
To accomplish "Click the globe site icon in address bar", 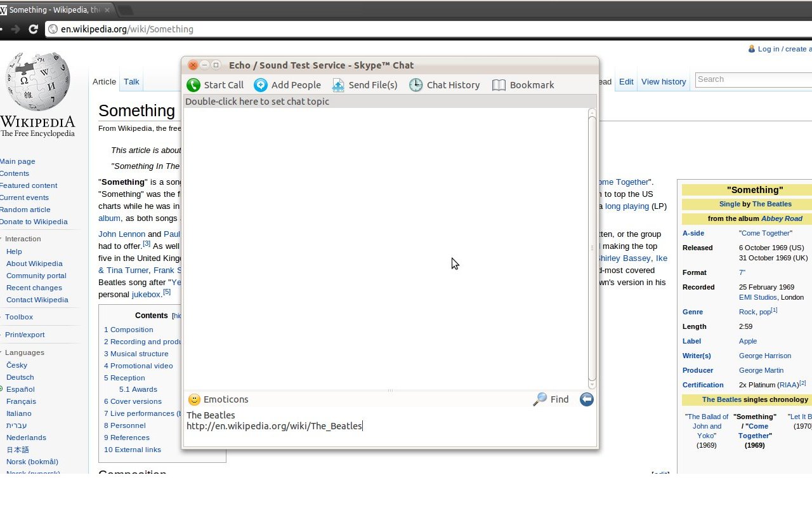I will point(53,29).
